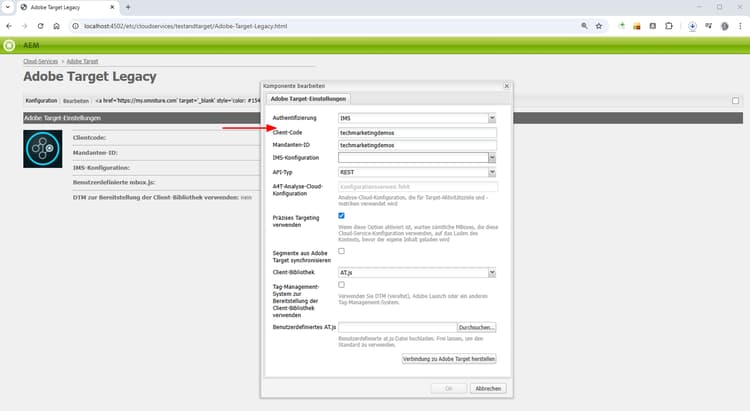Switch to the Adobe Target Legacy browser tab
The image size is (750, 411).
pos(67,7)
